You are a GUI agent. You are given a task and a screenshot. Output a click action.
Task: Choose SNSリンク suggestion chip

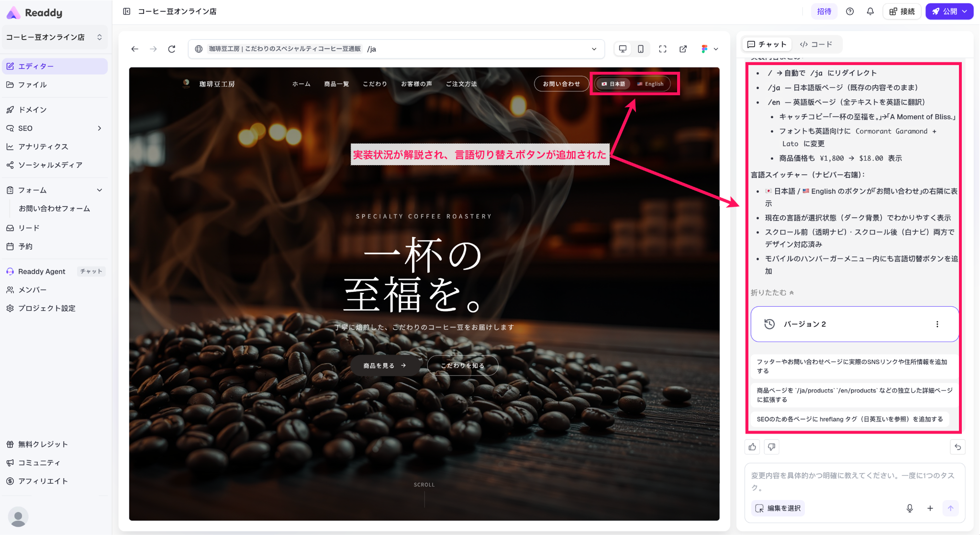click(854, 366)
